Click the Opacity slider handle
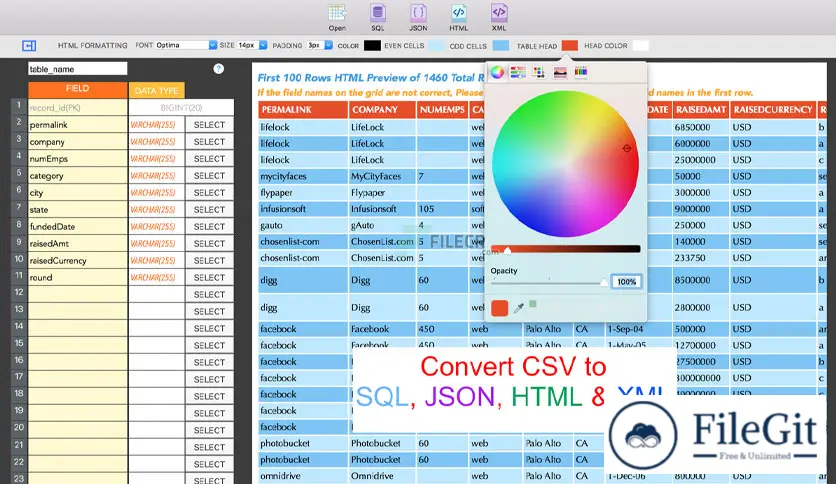 pyautogui.click(x=604, y=282)
